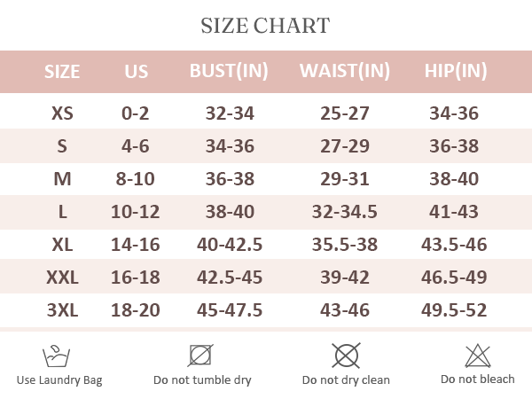Click the HIP(IN) column header
Viewport: 532px width, 399px height.
tap(456, 72)
